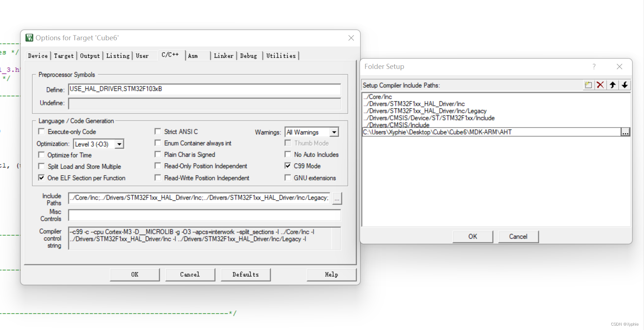Screen dimensions: 644x330
Task: Select ../Core/Inc include path
Action: tap(496, 97)
